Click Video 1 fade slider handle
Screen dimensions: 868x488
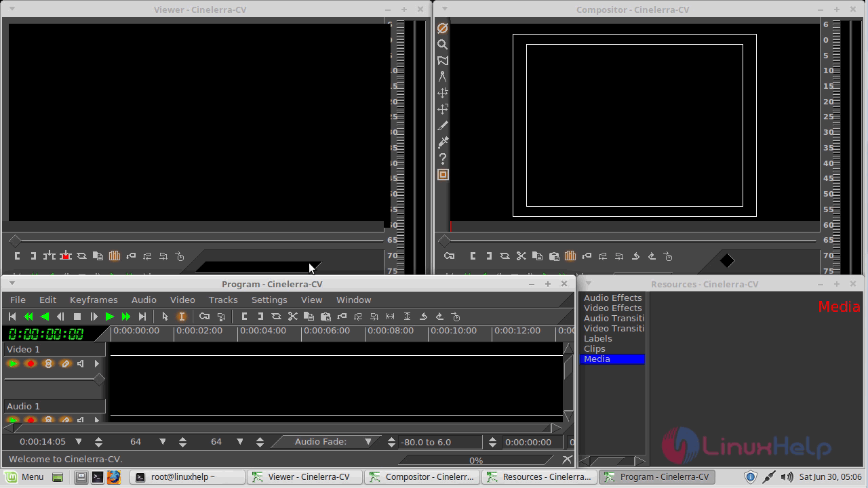(99, 379)
